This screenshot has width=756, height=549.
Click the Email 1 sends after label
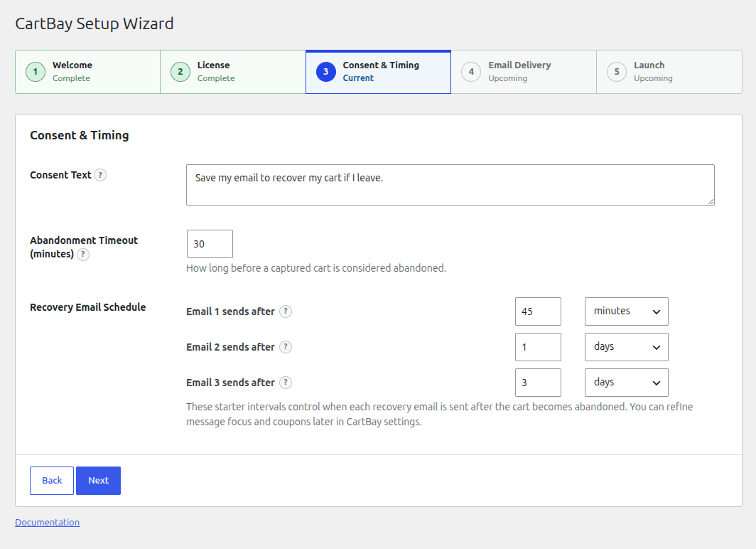click(x=230, y=311)
